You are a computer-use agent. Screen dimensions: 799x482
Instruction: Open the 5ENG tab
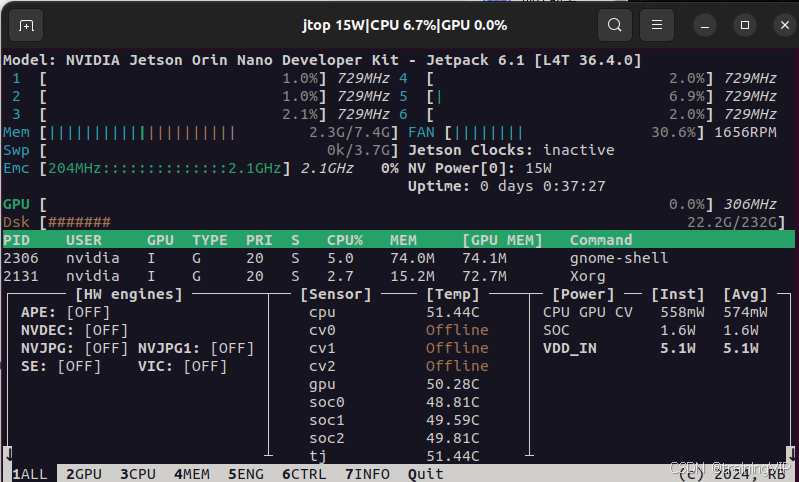246,474
